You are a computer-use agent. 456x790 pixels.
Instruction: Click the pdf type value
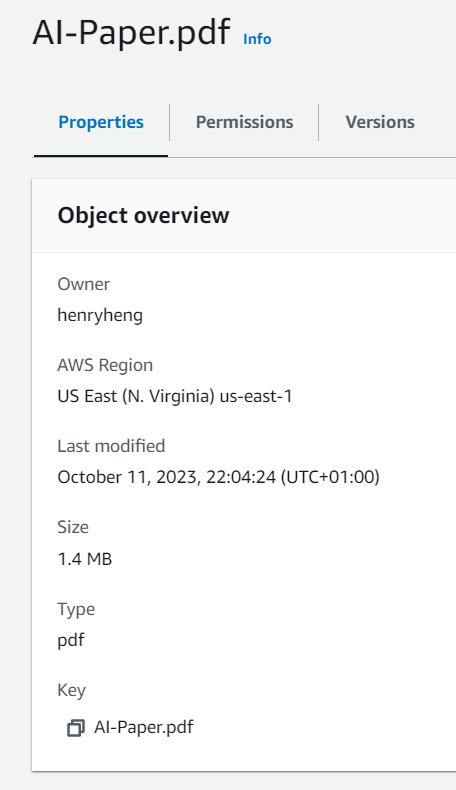point(71,641)
